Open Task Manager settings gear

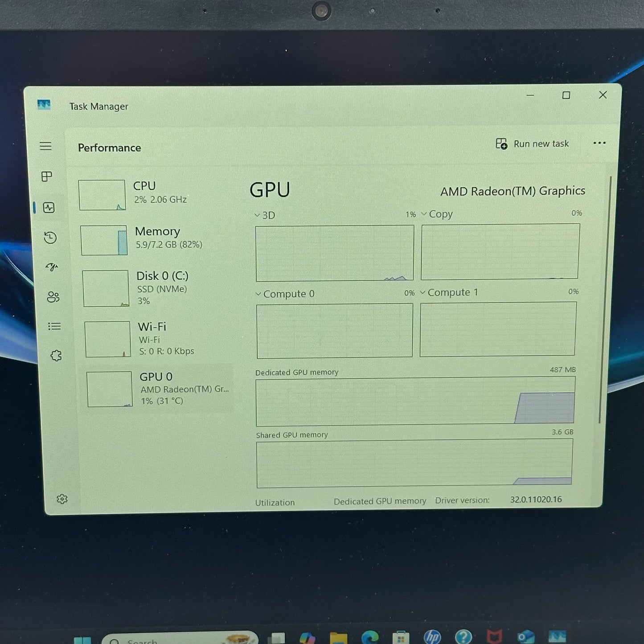pos(62,500)
